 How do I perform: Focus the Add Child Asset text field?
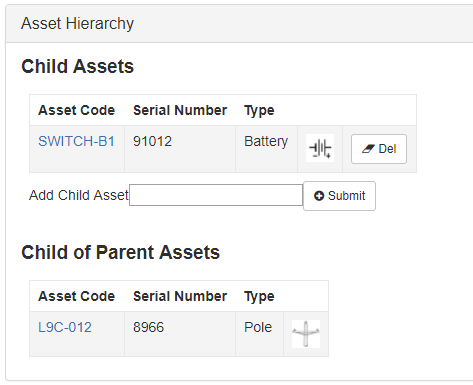[x=216, y=195]
